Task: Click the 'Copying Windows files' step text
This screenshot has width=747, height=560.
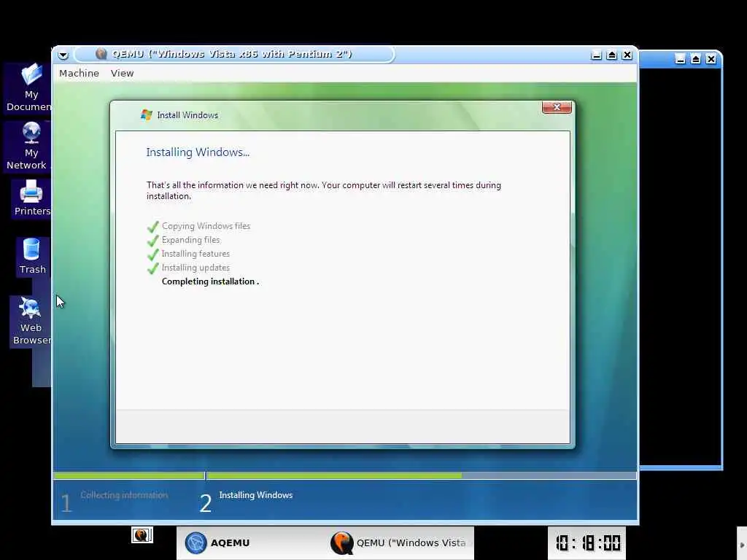Action: point(206,226)
